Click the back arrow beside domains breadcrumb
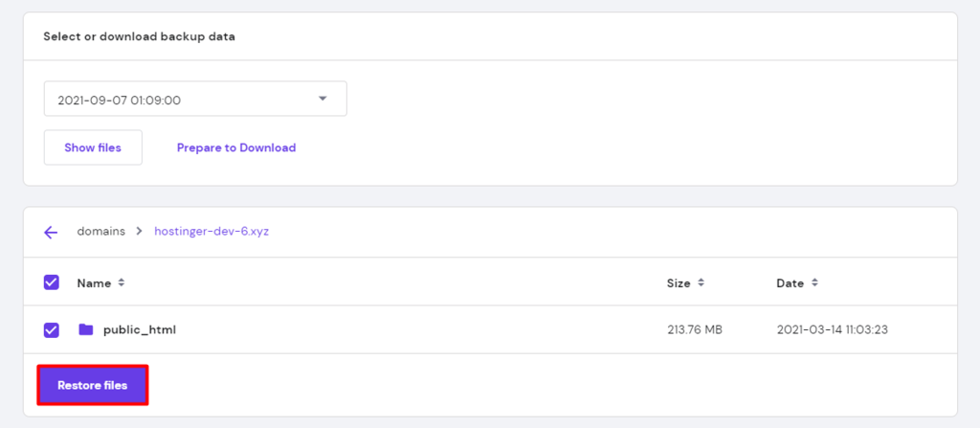Viewport: 980px width, 428px height. [51, 232]
